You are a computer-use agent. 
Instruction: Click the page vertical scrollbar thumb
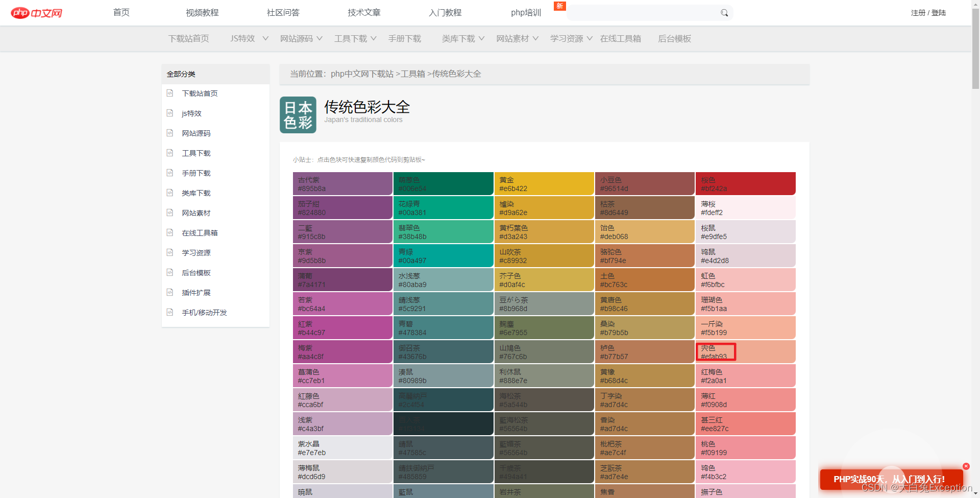pyautogui.click(x=975, y=49)
